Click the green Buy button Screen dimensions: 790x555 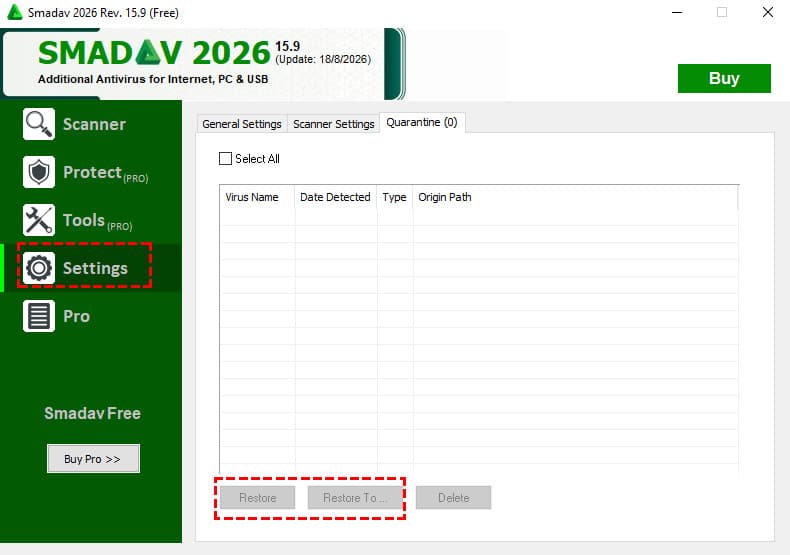click(x=724, y=78)
